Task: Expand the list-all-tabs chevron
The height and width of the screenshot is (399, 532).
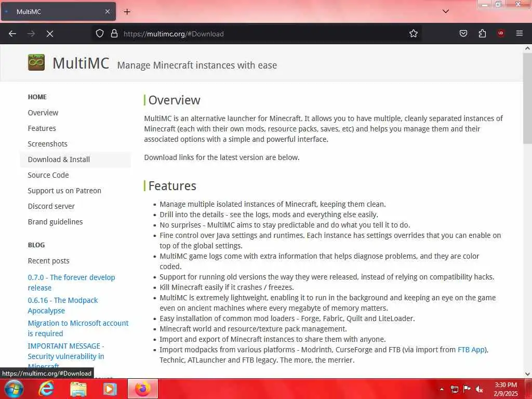Action: click(446, 11)
